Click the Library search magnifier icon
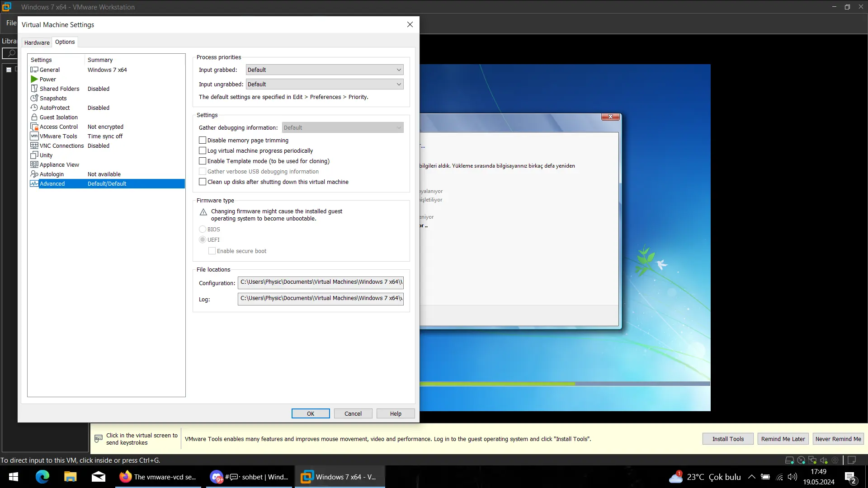This screenshot has height=488, width=868. click(x=12, y=53)
